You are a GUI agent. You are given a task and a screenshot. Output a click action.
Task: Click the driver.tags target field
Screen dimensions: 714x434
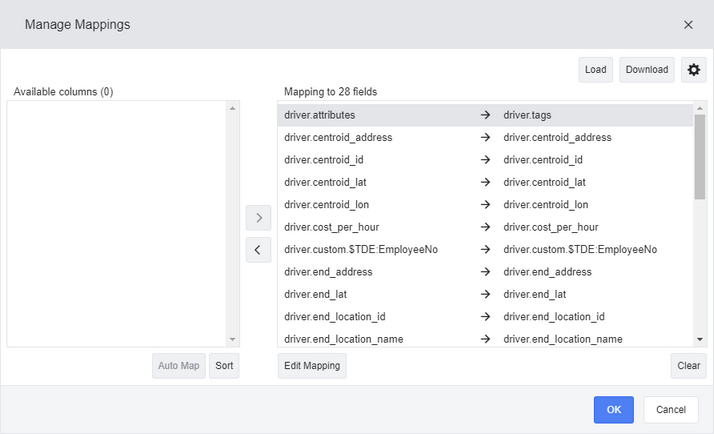pos(527,115)
